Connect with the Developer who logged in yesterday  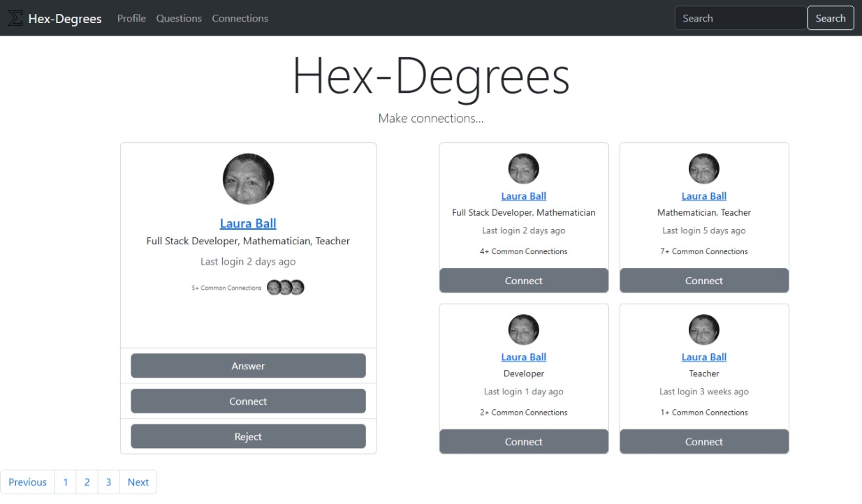click(523, 441)
